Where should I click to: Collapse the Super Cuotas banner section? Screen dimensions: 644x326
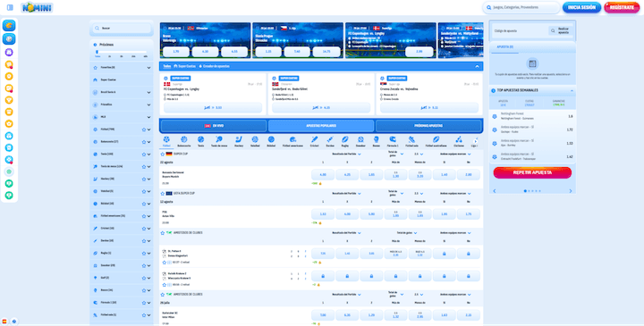click(478, 66)
